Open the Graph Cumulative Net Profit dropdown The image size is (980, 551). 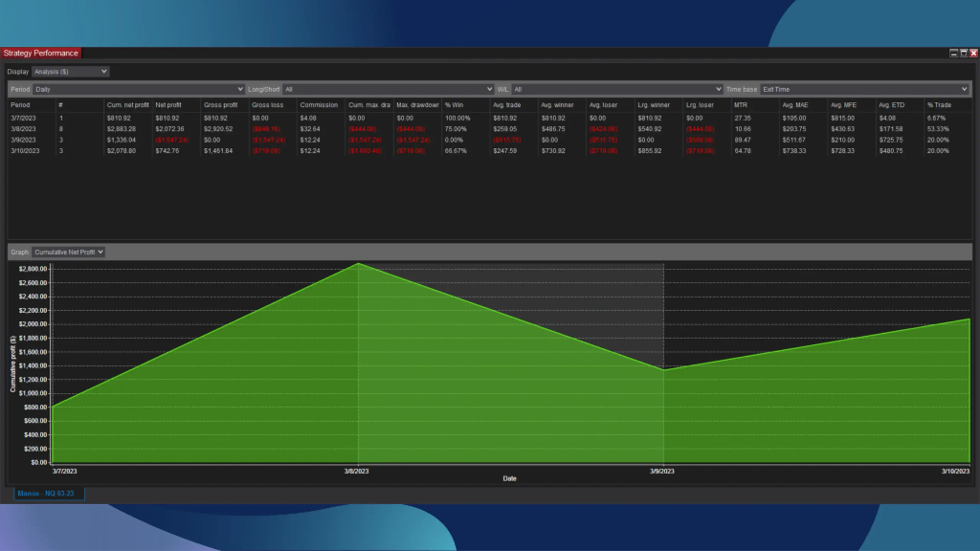coord(68,252)
